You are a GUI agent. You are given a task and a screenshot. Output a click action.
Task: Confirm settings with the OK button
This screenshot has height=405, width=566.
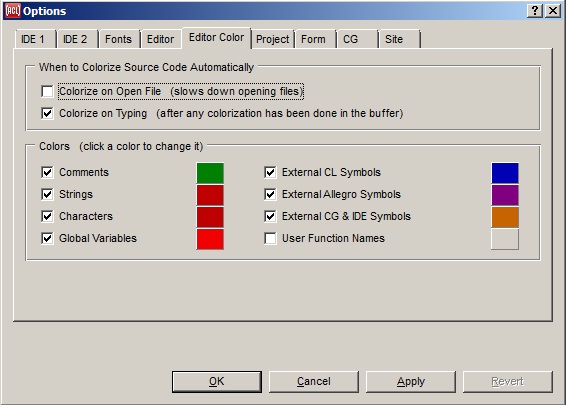pyautogui.click(x=217, y=382)
